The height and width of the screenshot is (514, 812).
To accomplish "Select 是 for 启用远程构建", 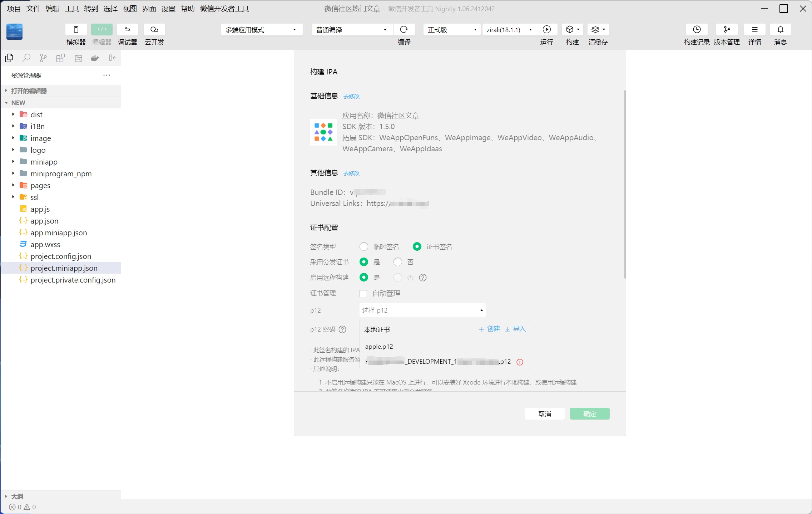I will pyautogui.click(x=364, y=277).
